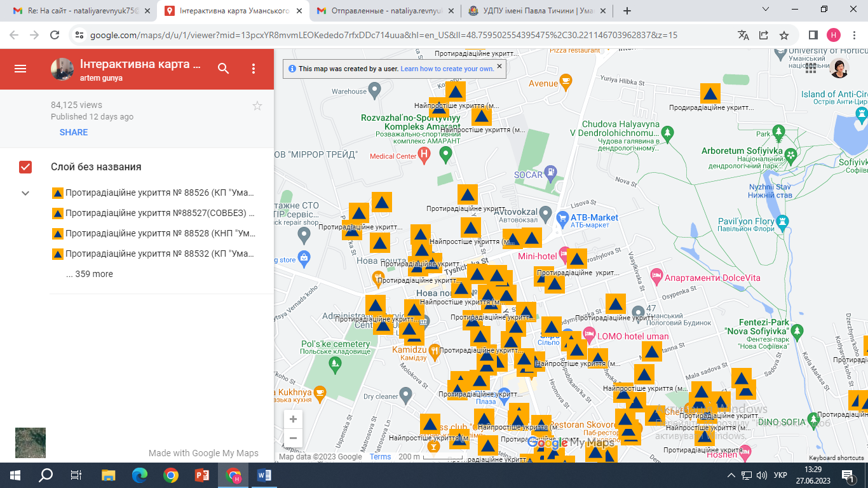Screen dimensions: 868x488
Task: Click the SOCAR gas station marker
Action: click(x=550, y=172)
